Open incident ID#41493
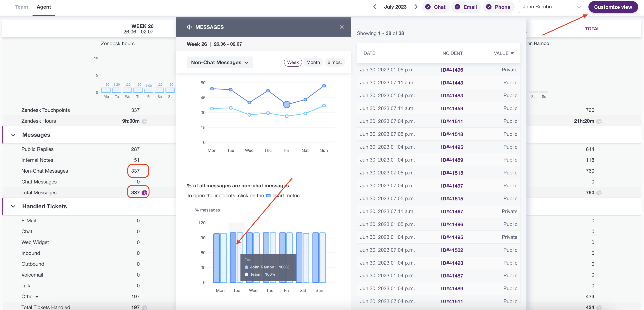Viewport: 644px width, 310px height. (x=452, y=263)
